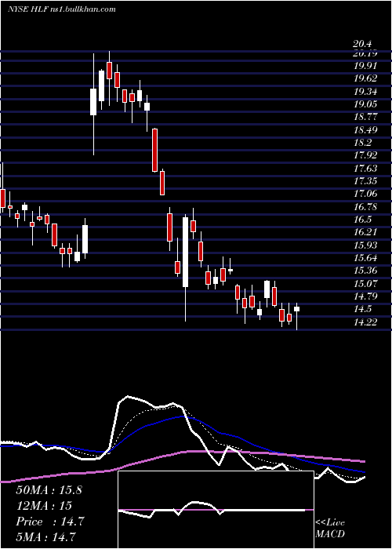Click the 15.64 price axis label
This screenshot has height=549, width=392.
click(365, 258)
